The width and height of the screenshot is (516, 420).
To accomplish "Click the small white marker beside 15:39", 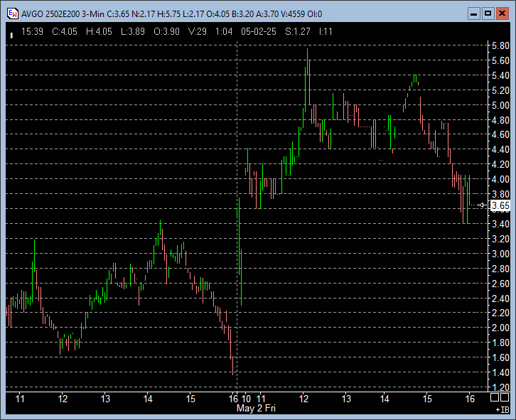I will 11,36.
